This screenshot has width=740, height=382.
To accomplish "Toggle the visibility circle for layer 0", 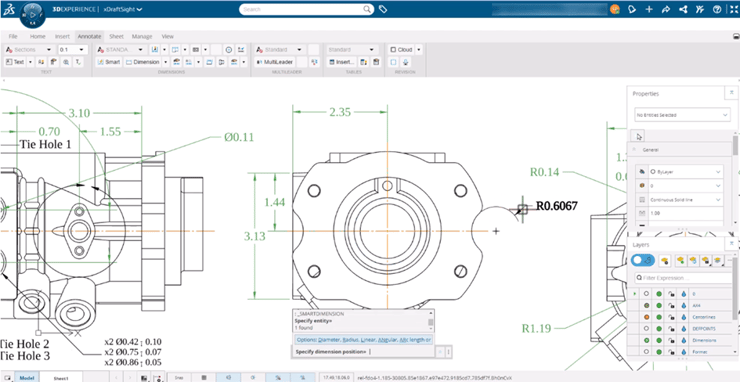I will [646, 294].
